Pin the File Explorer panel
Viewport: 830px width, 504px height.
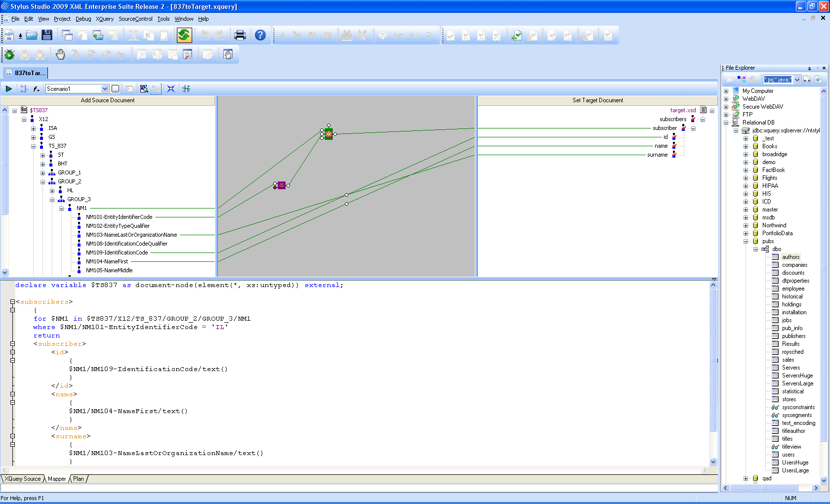(809, 68)
